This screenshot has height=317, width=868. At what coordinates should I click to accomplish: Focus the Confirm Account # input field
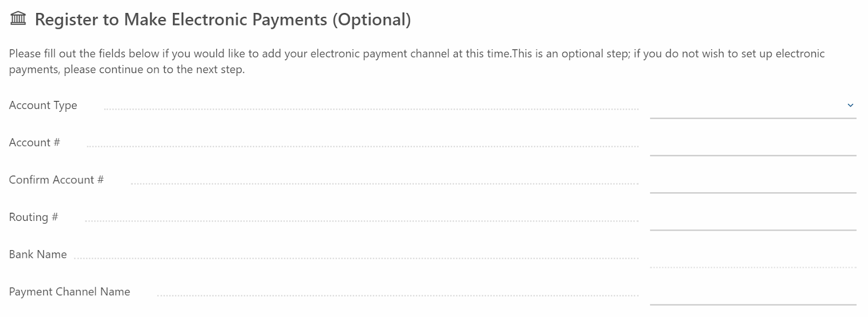click(753, 181)
